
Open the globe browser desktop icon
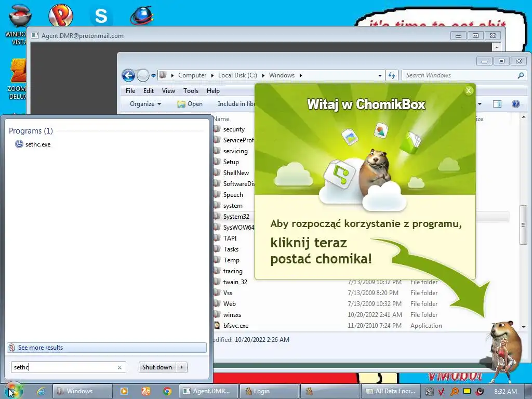click(x=141, y=16)
